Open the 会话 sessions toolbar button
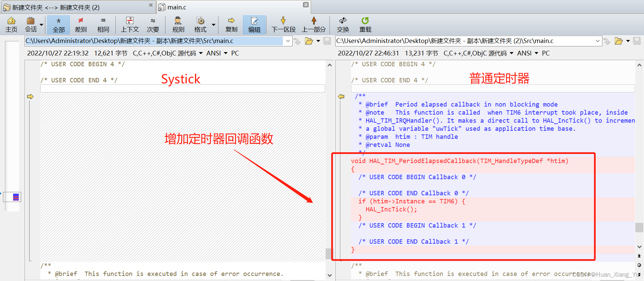Viewport: 644px width, 281px height. pyautogui.click(x=31, y=25)
